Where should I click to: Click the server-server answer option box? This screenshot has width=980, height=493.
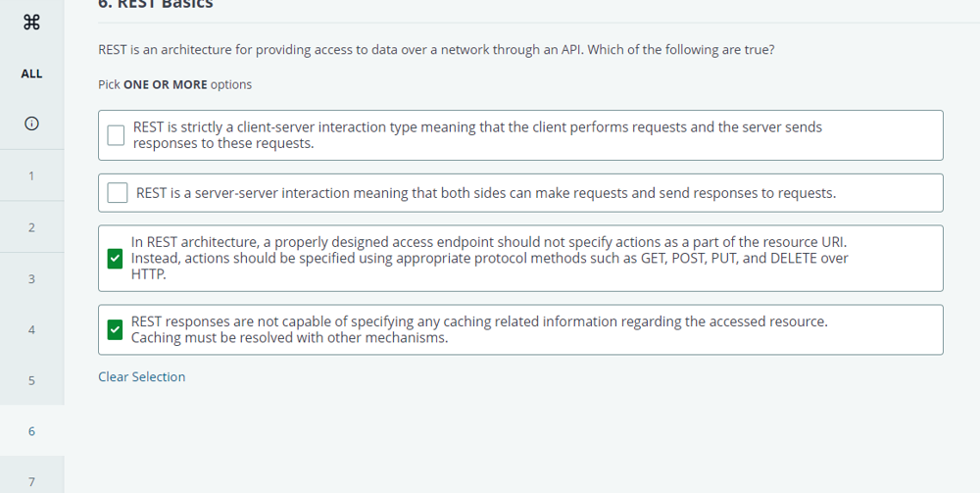(x=520, y=193)
